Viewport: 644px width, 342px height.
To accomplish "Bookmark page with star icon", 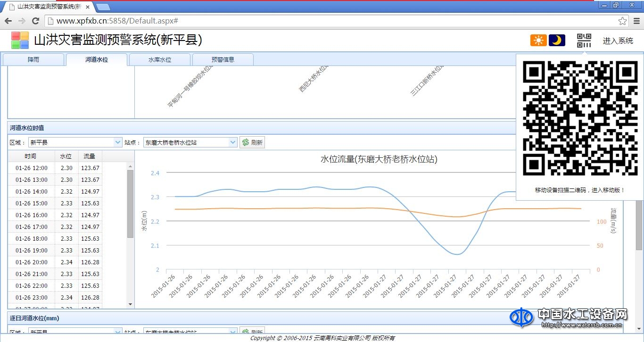I will [x=622, y=21].
